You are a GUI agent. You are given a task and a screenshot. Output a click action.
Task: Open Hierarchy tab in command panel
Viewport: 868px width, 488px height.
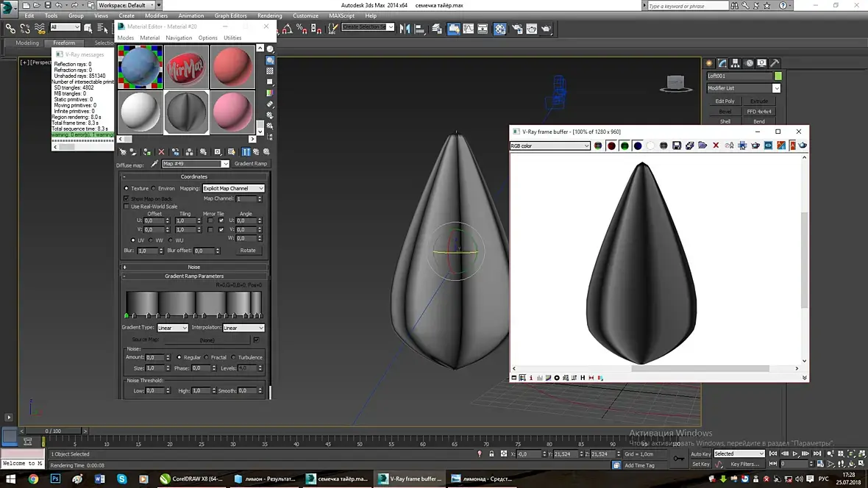coord(735,63)
